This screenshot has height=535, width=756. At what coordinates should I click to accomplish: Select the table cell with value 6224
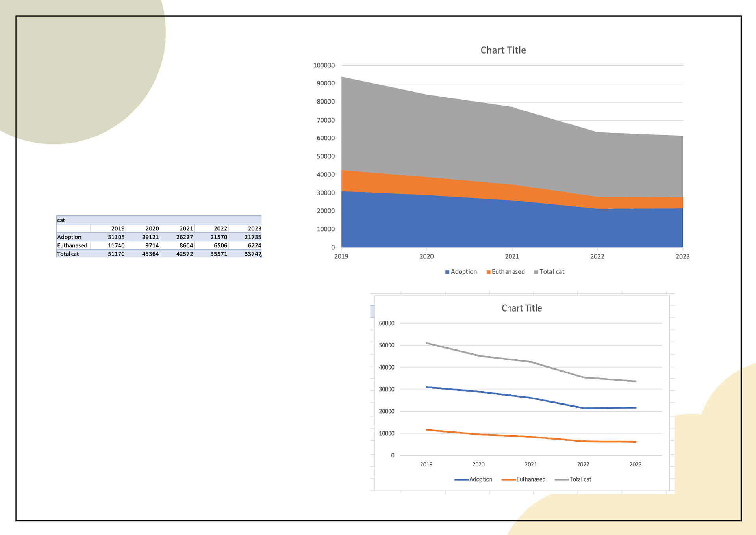coord(245,245)
